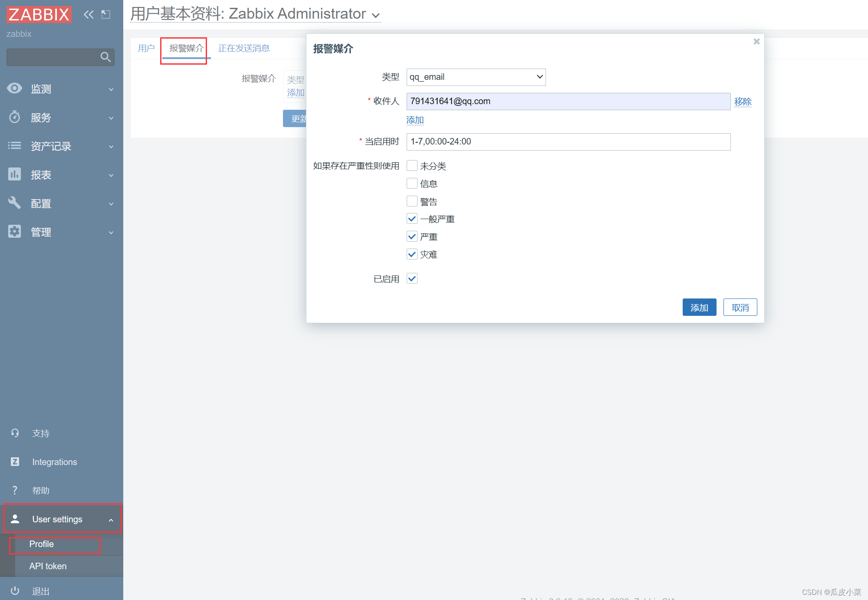Toggle the 已启用 checkbox

pyautogui.click(x=412, y=279)
